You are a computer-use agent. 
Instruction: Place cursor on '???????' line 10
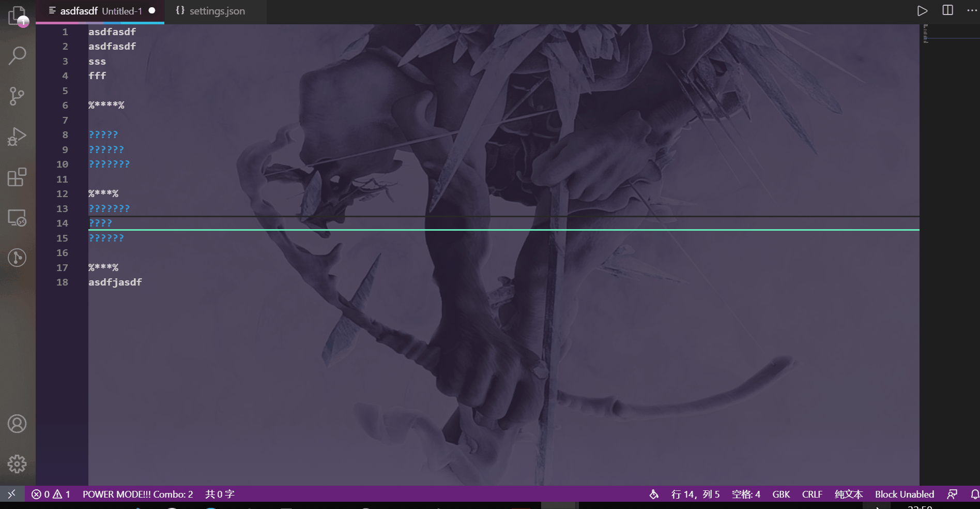(x=109, y=164)
